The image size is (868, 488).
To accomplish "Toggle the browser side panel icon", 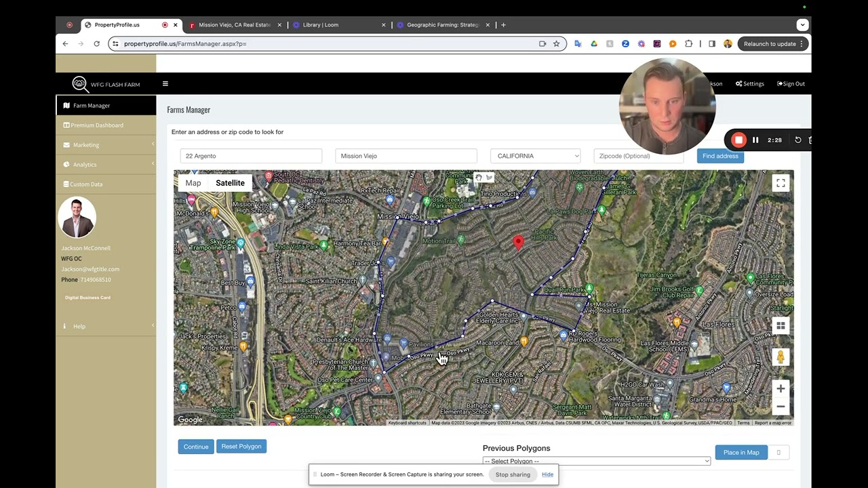I will coord(711,43).
